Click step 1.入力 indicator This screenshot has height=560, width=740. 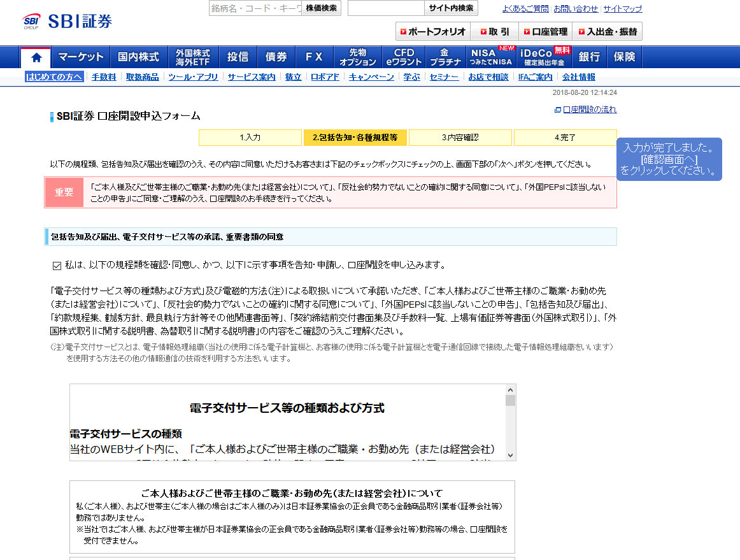click(x=250, y=138)
